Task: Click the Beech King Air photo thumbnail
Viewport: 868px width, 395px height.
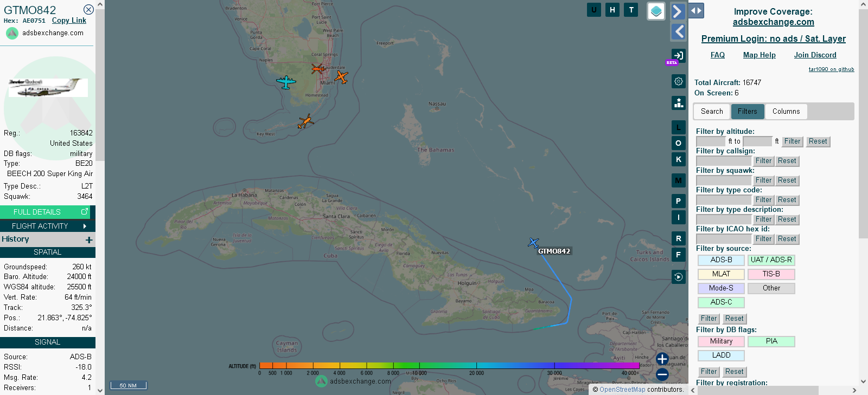Action: pos(48,88)
